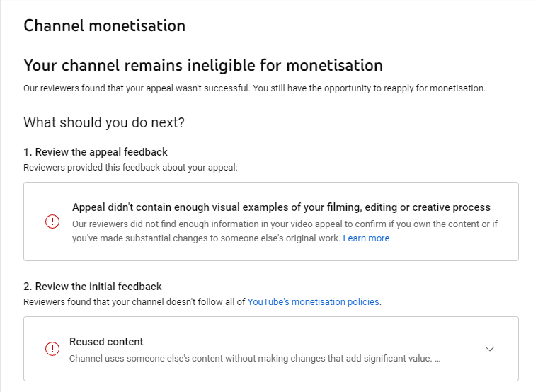Open YouTube's monetisation policies link
Screen dimensions: 538x392
tap(314, 302)
